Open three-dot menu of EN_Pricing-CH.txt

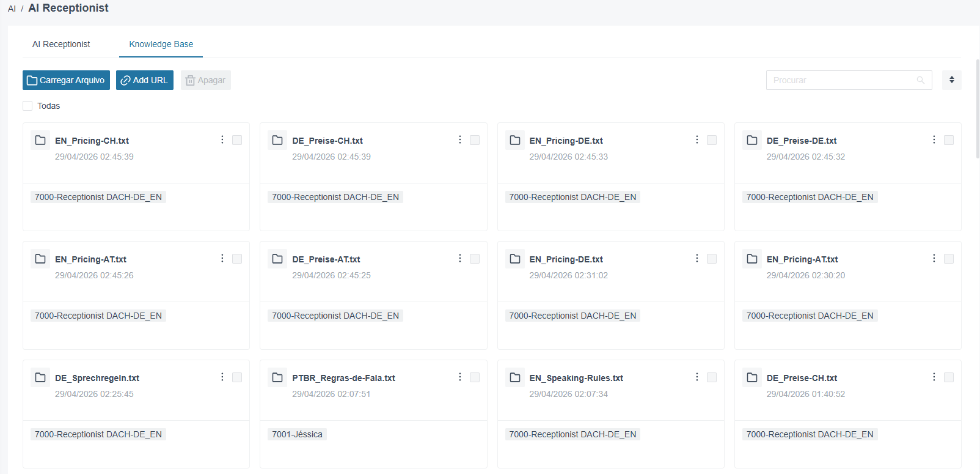coord(222,139)
